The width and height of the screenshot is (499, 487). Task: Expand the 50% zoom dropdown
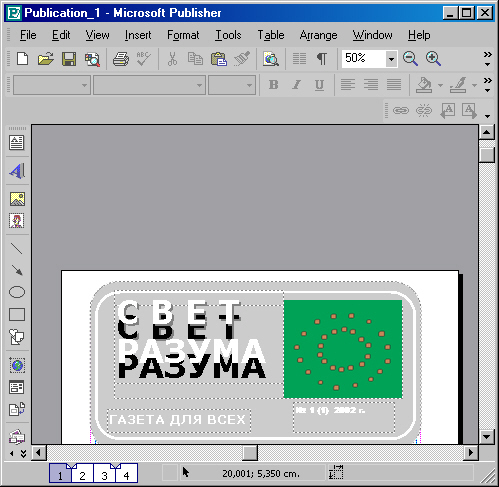click(x=391, y=59)
